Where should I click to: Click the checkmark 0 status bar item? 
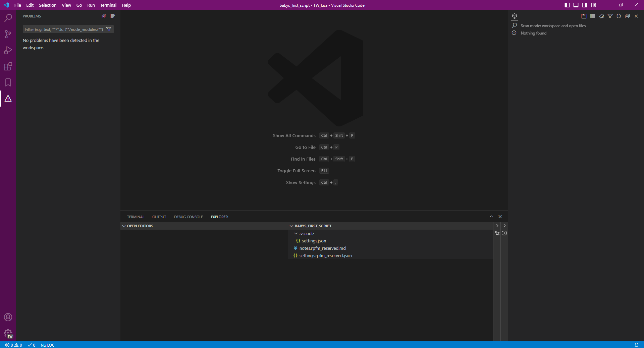pyautogui.click(x=32, y=345)
